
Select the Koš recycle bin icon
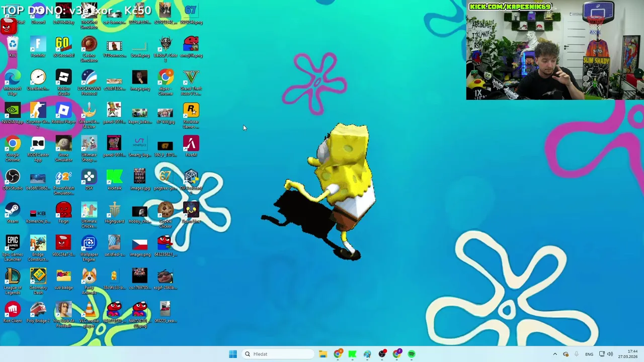(x=13, y=47)
